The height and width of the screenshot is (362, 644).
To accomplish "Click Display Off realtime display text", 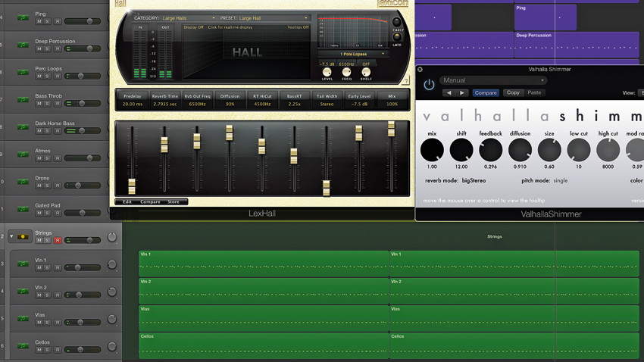I will 217,27.
